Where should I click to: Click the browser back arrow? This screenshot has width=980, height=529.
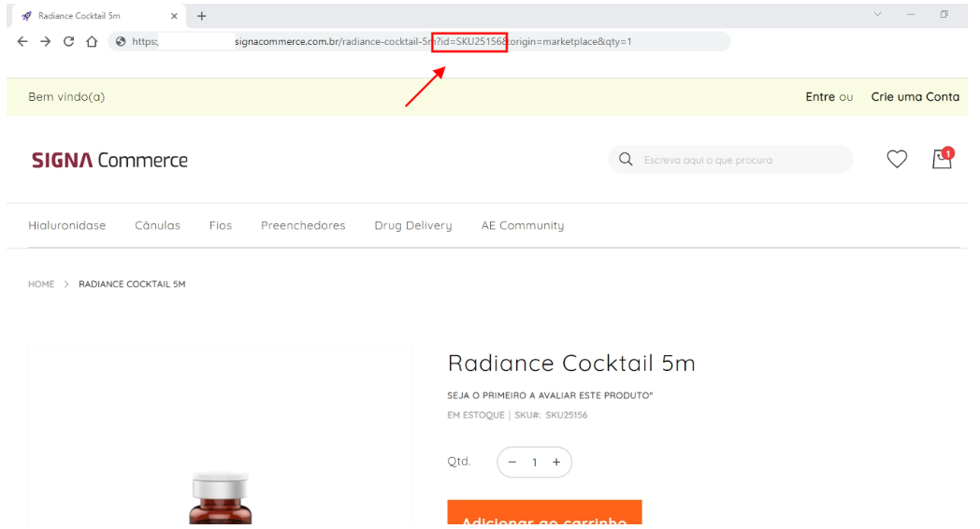[x=22, y=41]
